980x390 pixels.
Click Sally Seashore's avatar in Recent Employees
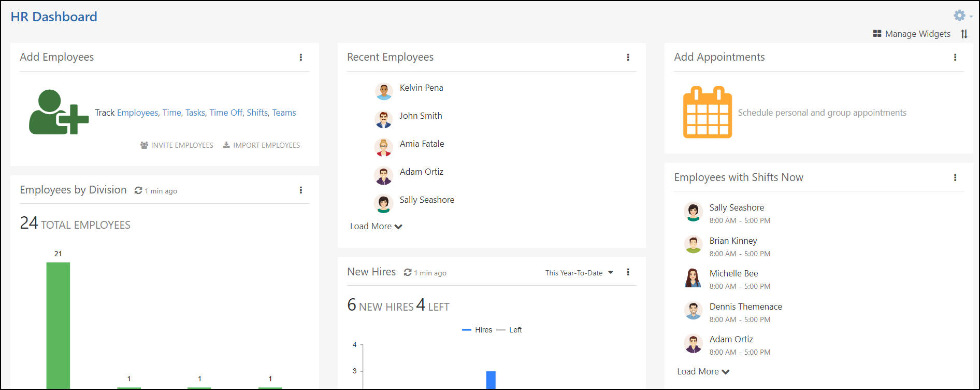[x=384, y=203]
